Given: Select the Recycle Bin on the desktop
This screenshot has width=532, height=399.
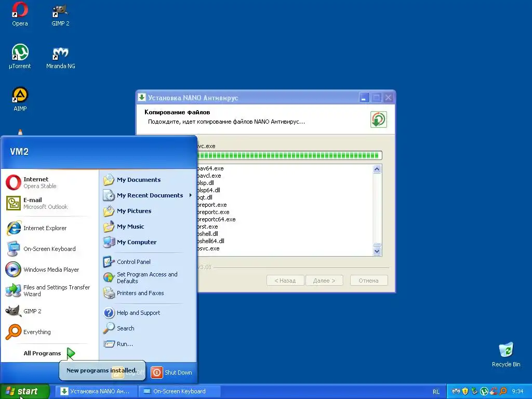Looking at the screenshot, I should coord(506,354).
